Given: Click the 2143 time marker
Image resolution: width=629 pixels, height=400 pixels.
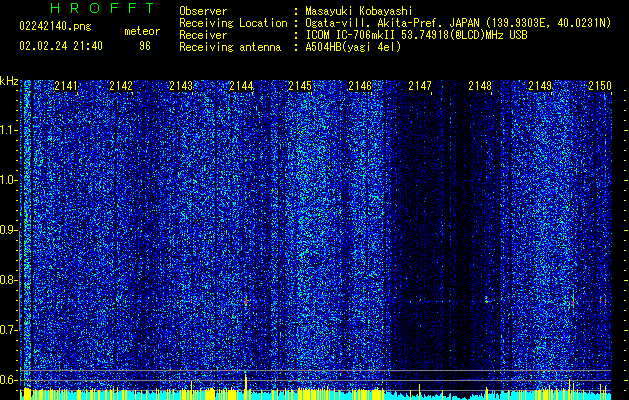Looking at the screenshot, I should [x=181, y=86].
